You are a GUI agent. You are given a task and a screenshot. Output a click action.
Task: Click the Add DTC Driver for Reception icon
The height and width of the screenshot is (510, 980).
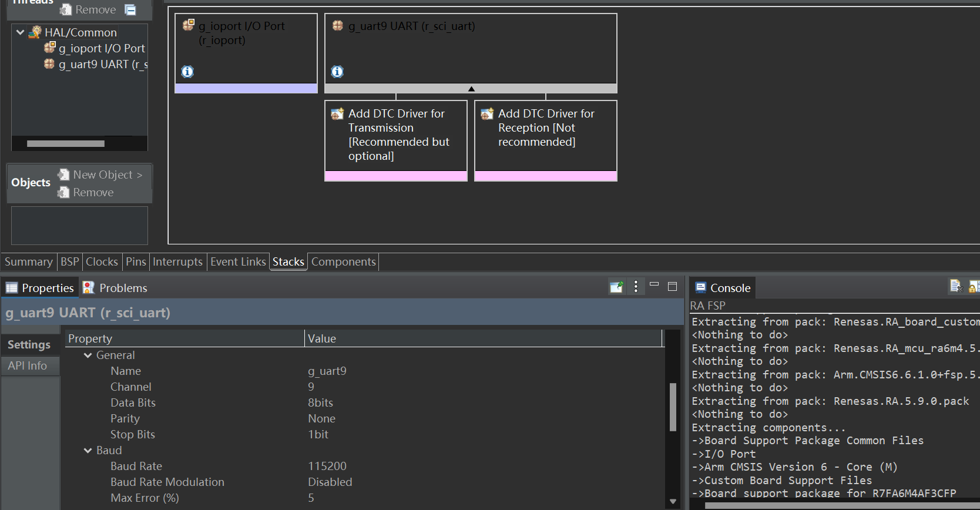pyautogui.click(x=487, y=113)
